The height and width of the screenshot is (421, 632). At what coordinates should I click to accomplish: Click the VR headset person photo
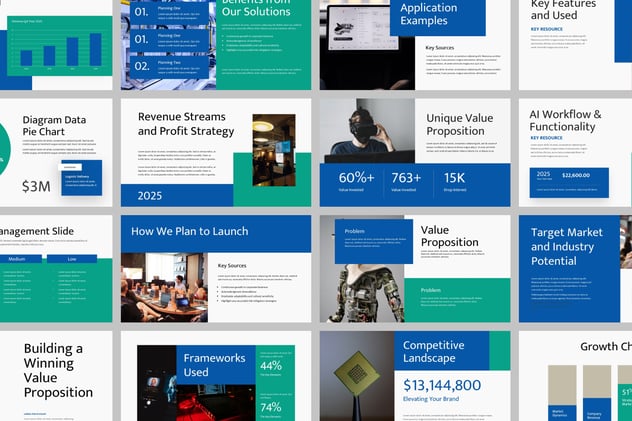point(360,128)
